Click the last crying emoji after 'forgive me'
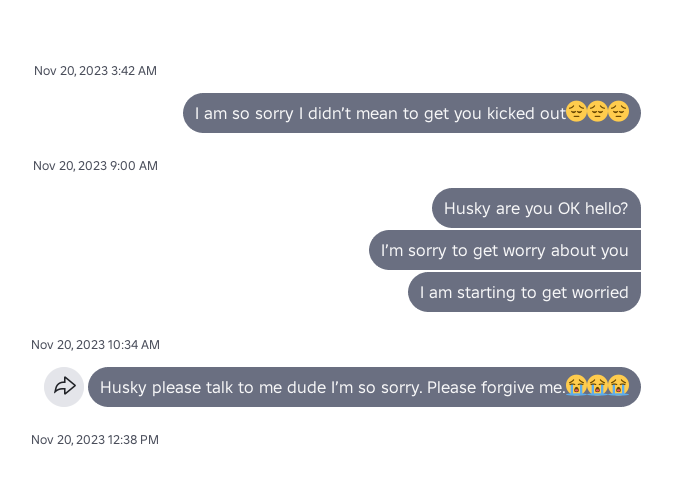Viewport: 678px width, 498px height. [x=618, y=386]
